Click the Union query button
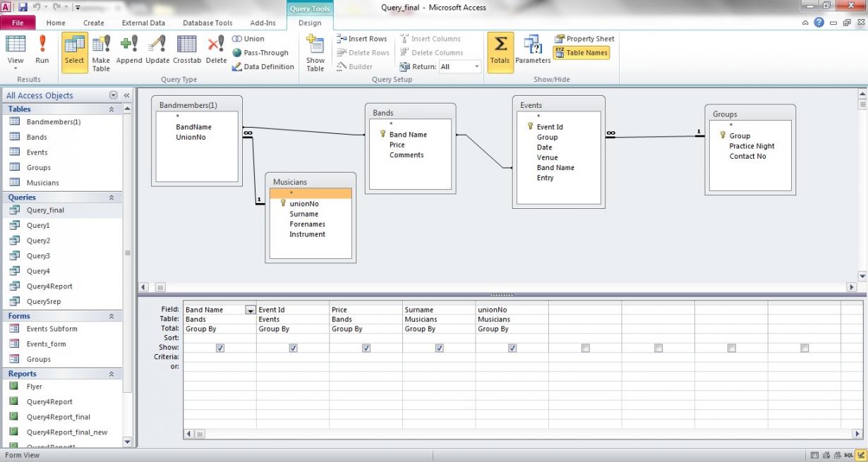The image size is (868, 462). point(248,39)
